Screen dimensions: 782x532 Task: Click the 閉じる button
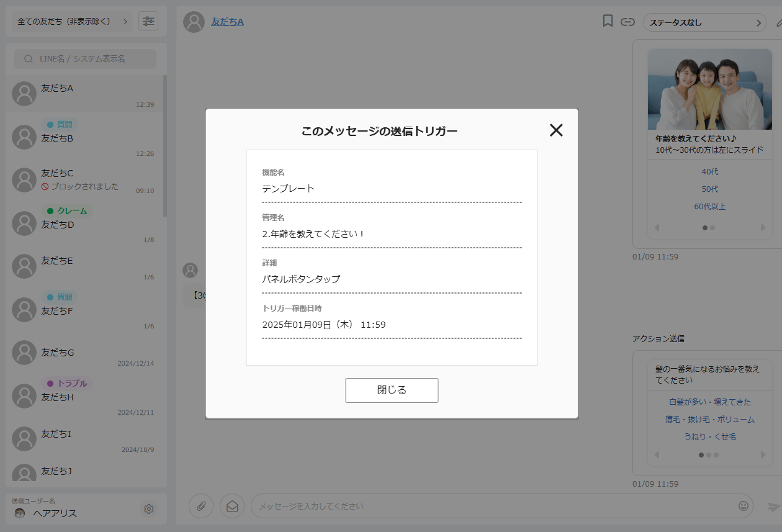(392, 390)
